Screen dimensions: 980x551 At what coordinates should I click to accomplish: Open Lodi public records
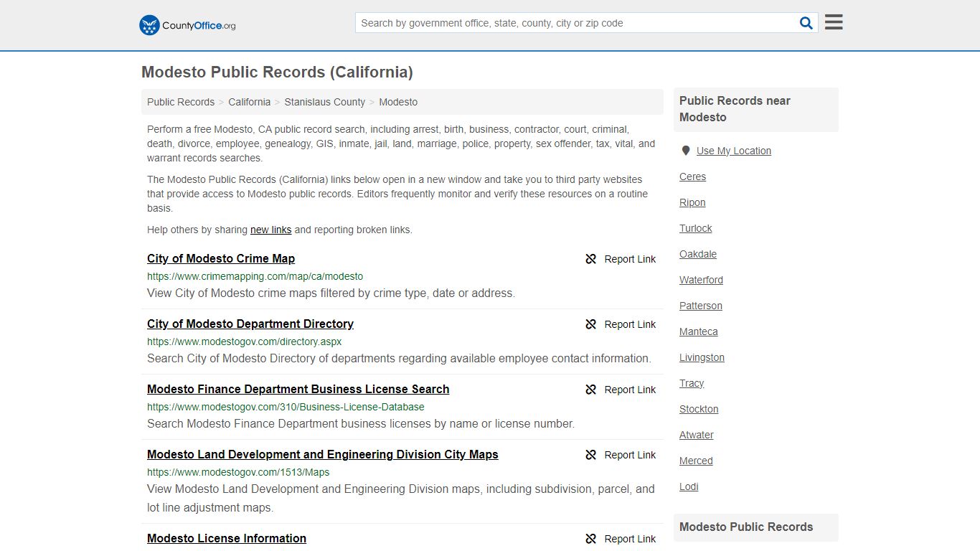point(689,486)
